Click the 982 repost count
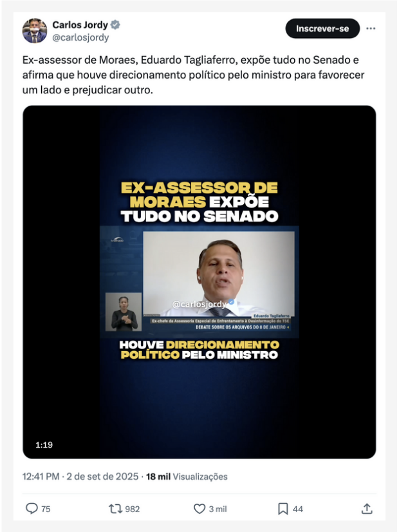The height and width of the screenshot is (532, 399). [132, 509]
